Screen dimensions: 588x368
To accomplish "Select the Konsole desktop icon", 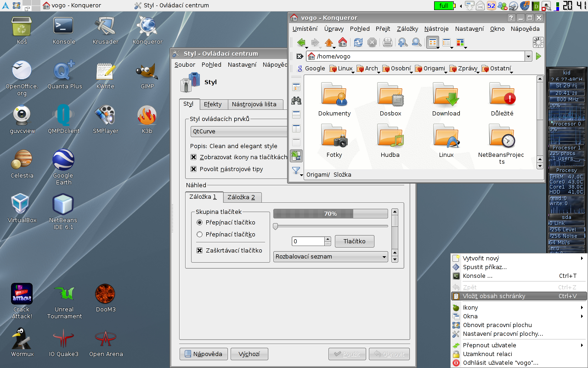I will click(x=64, y=30).
